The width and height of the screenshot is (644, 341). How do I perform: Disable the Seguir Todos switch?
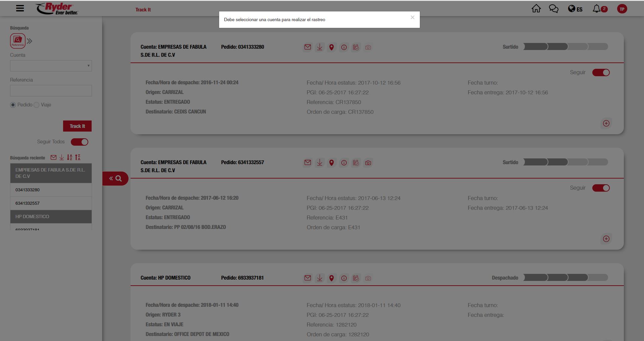click(80, 142)
